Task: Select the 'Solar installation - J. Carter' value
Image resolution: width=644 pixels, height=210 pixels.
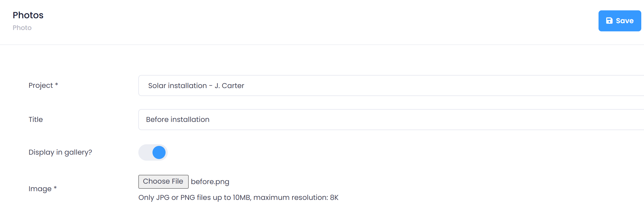Action: [x=196, y=86]
